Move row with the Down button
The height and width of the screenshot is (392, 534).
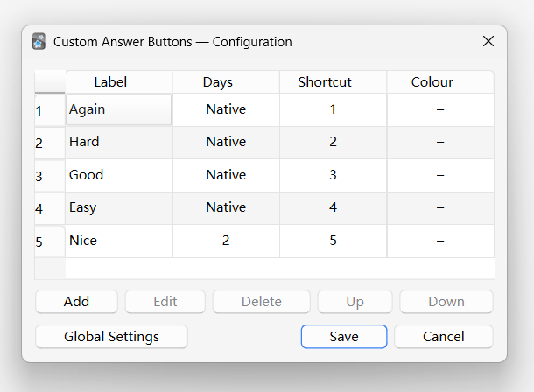[446, 302]
